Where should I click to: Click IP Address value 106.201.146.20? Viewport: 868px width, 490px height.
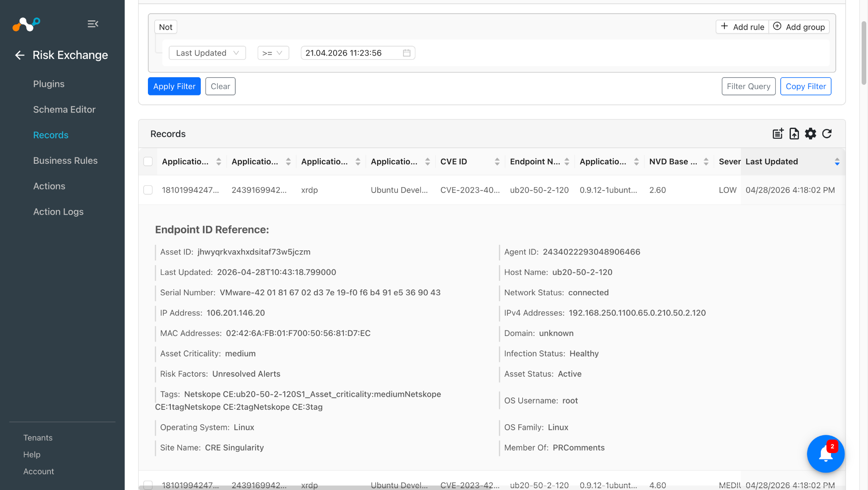coord(236,313)
